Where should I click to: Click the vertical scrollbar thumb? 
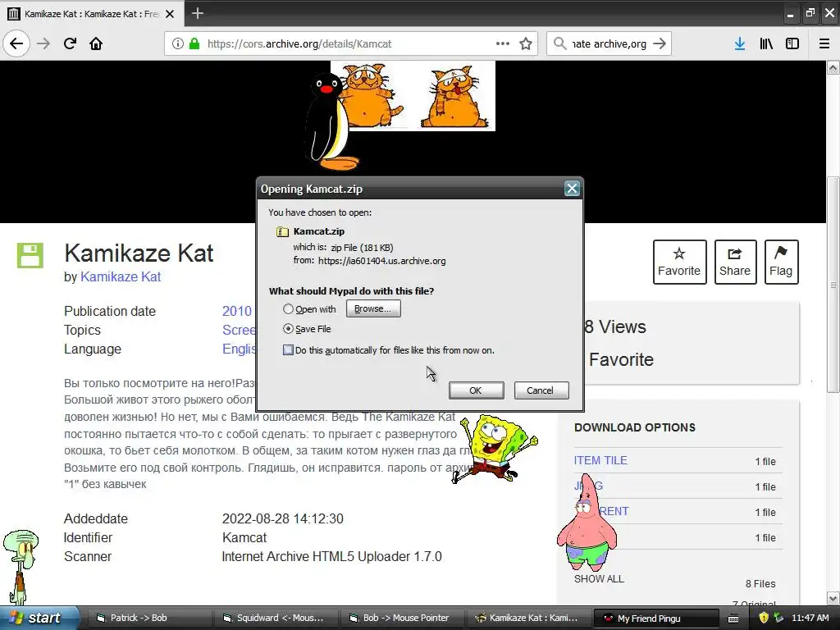click(x=833, y=285)
